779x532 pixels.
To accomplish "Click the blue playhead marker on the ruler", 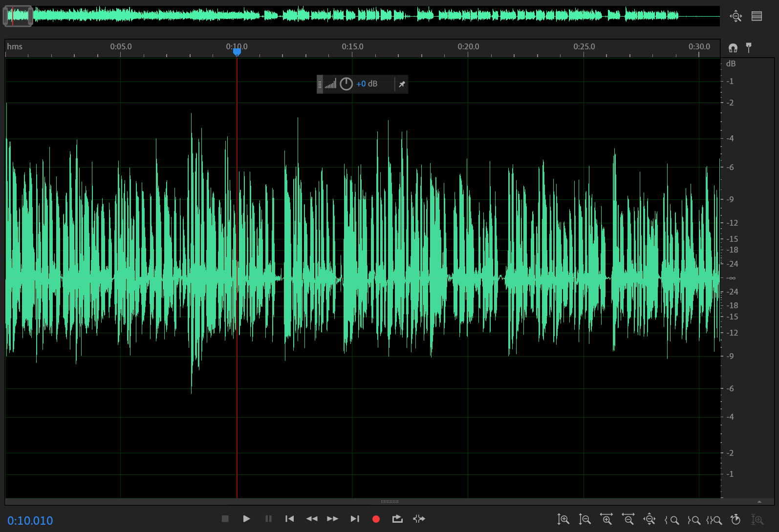I will pos(237,52).
